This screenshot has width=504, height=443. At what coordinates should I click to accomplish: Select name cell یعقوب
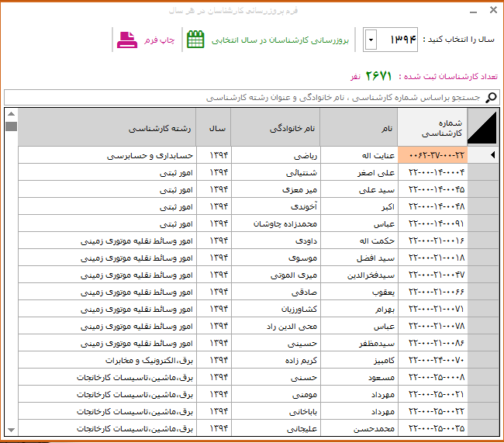359,292
